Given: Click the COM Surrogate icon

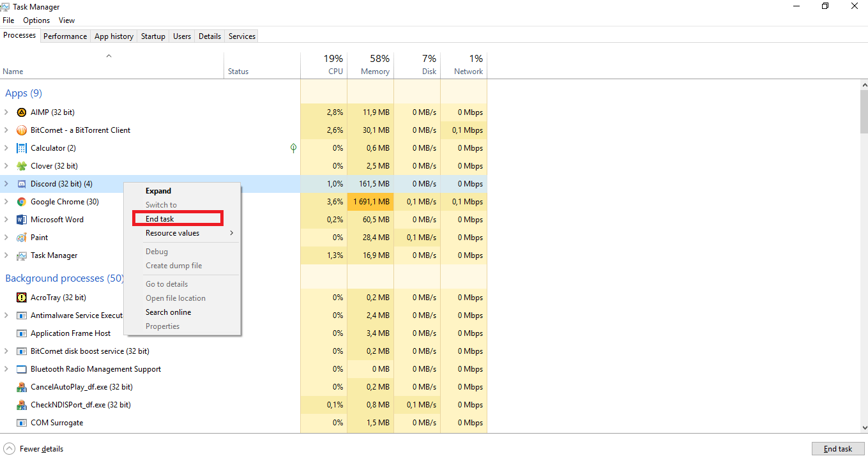Looking at the screenshot, I should (21, 422).
